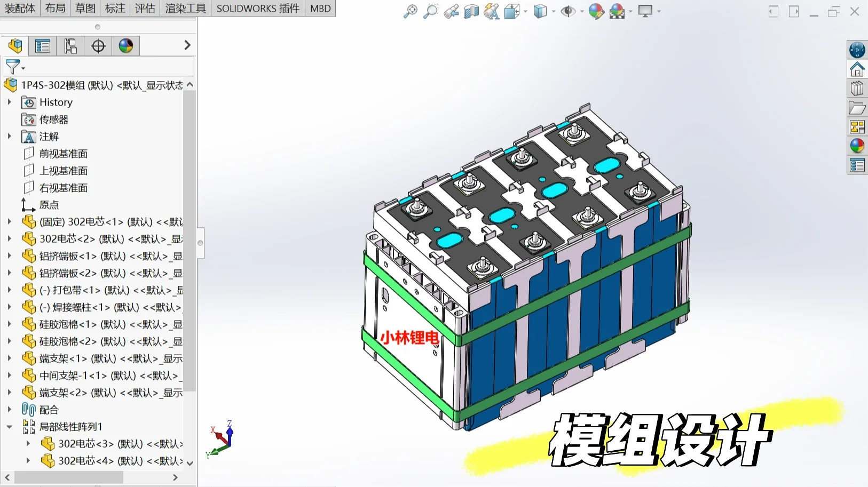868x487 pixels.
Task: Select the Zoom to Area tool
Action: point(430,11)
